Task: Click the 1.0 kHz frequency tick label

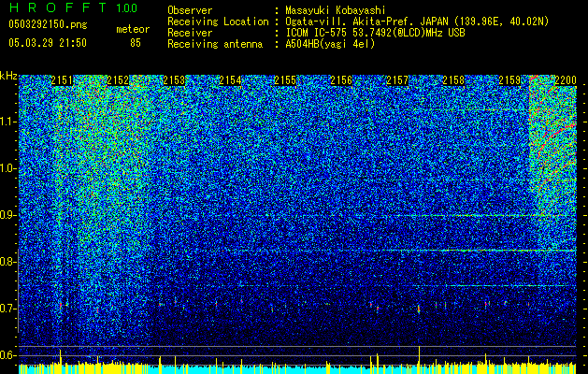Action: tap(8, 168)
